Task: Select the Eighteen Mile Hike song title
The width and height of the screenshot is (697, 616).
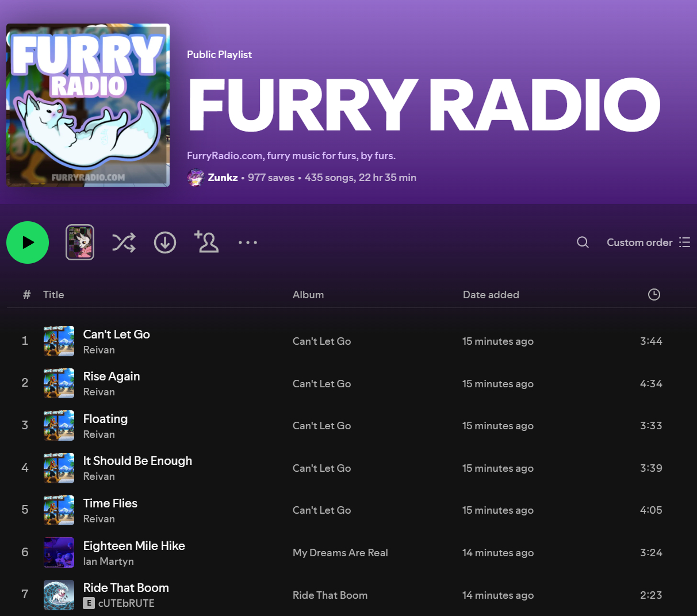Action: (x=134, y=546)
